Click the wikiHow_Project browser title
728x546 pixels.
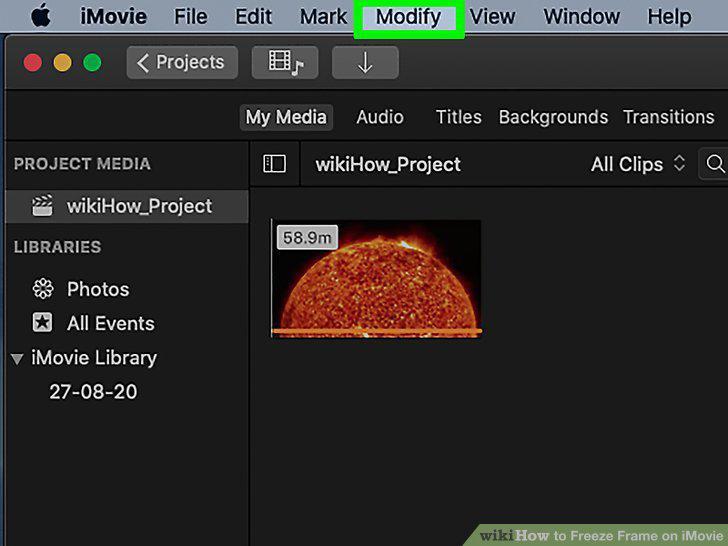(388, 164)
